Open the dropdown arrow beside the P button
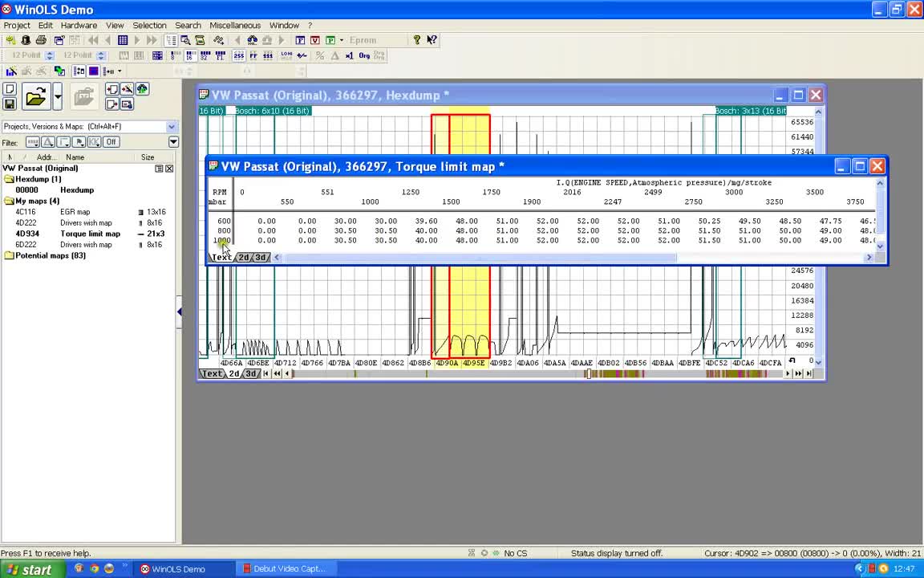Image resolution: width=924 pixels, height=578 pixels. point(341,40)
